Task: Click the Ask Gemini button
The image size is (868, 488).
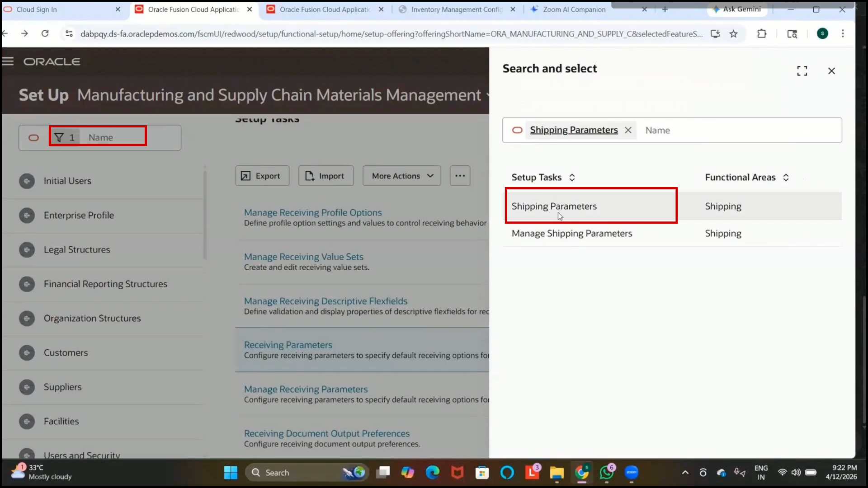Action: click(737, 9)
